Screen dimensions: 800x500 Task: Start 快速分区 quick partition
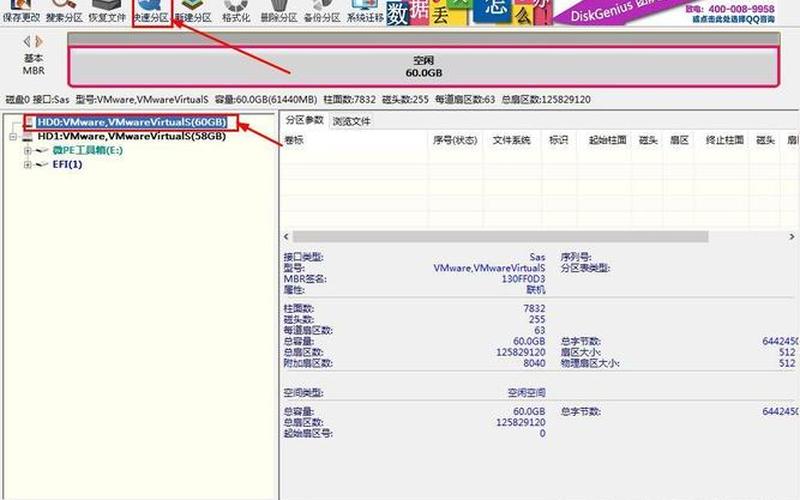click(x=151, y=12)
